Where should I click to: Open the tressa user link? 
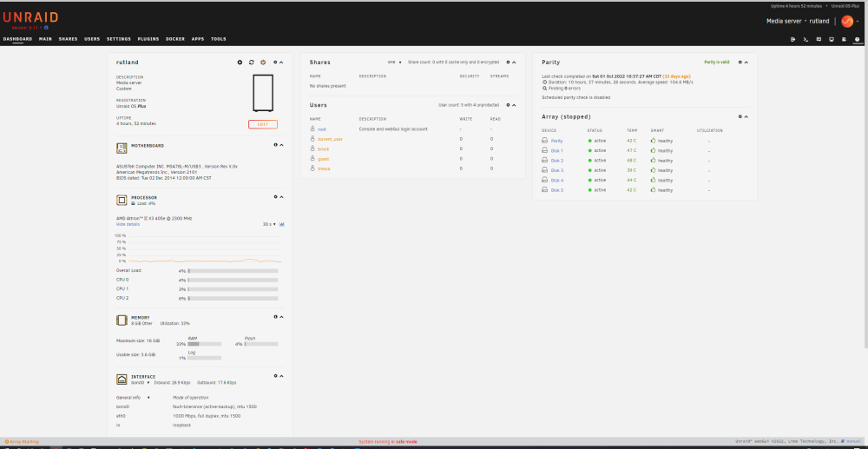coord(324,168)
